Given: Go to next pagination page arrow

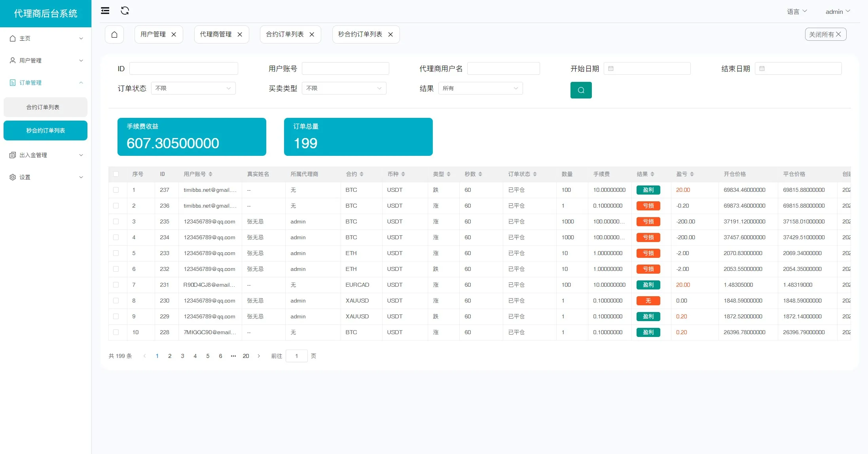Looking at the screenshot, I should click(259, 356).
